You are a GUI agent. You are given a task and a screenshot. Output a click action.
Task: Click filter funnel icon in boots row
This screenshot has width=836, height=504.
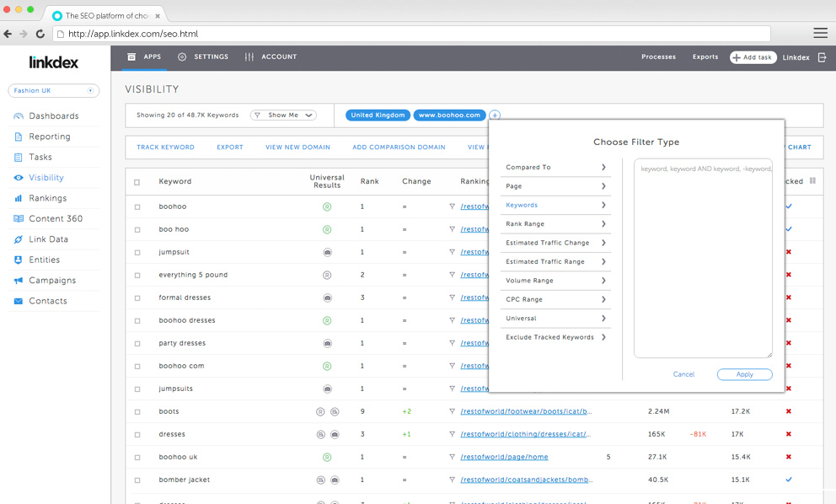coord(452,412)
